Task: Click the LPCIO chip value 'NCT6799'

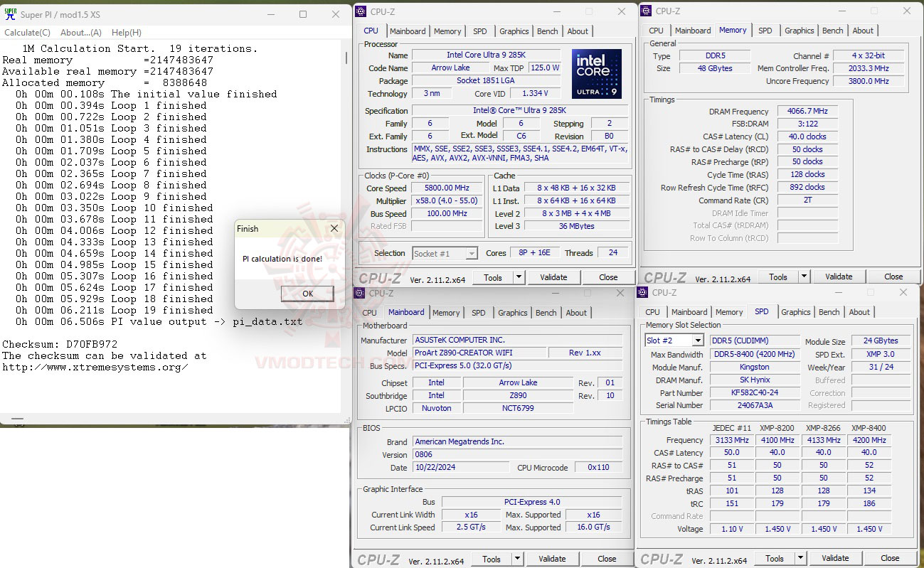Action: (x=517, y=408)
